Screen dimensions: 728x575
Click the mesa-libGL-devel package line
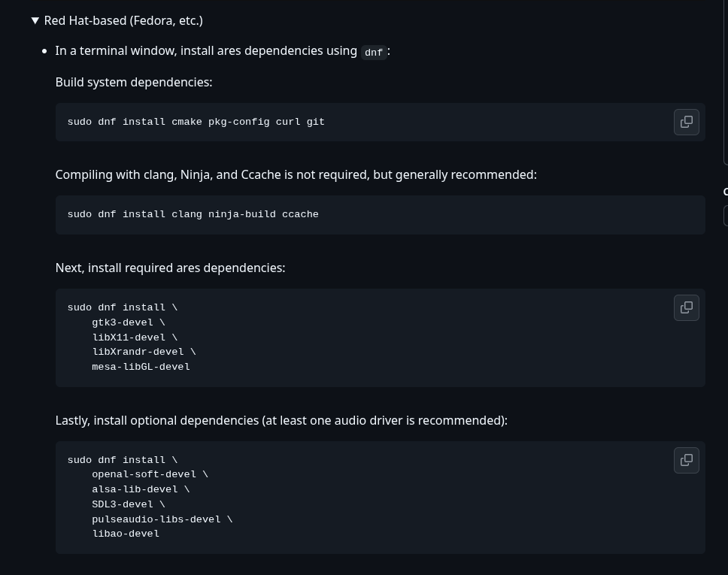point(141,367)
